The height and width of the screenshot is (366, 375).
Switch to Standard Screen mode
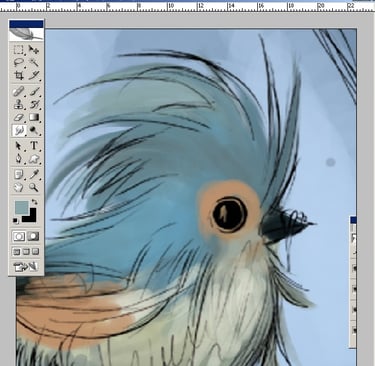pos(16,252)
